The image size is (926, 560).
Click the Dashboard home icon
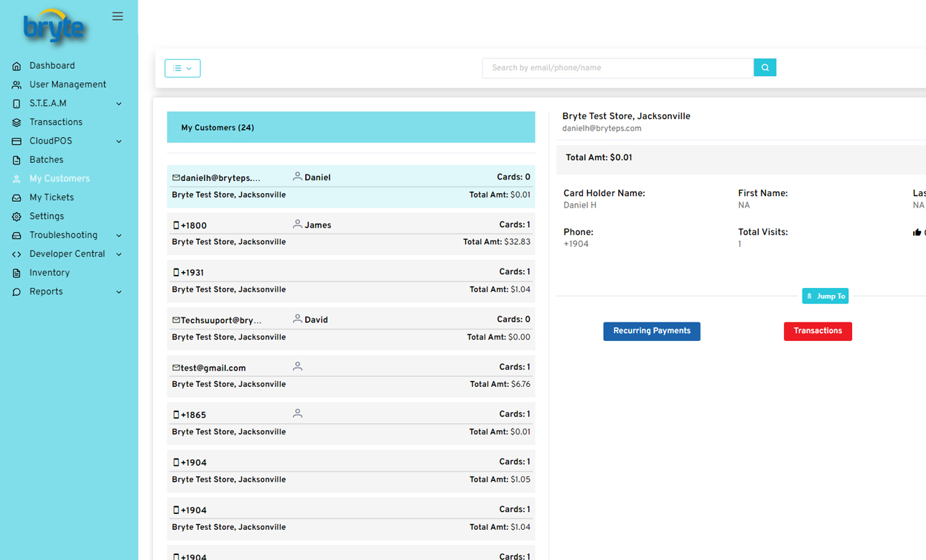click(x=17, y=66)
